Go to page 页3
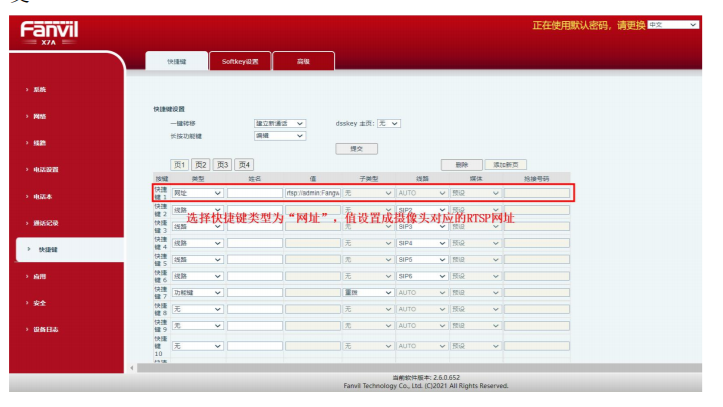The height and width of the screenshot is (407, 723). click(222, 165)
